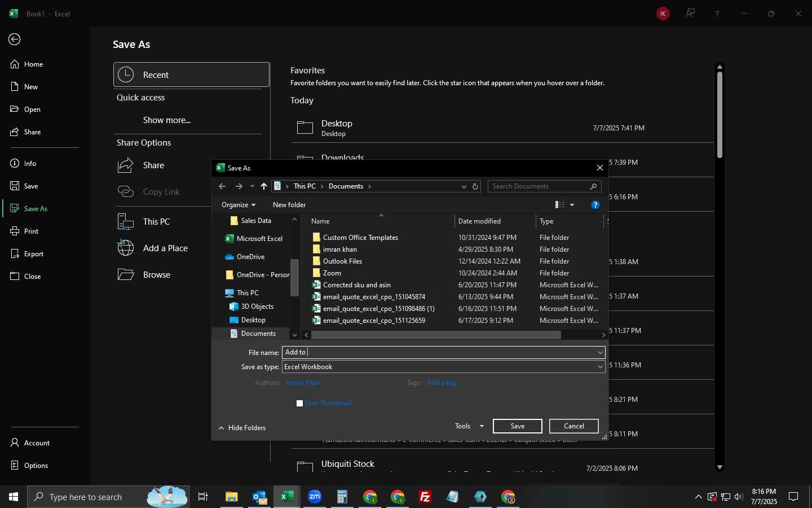Image resolution: width=812 pixels, height=508 pixels.
Task: Open the Save as type dropdown
Action: pyautogui.click(x=601, y=367)
